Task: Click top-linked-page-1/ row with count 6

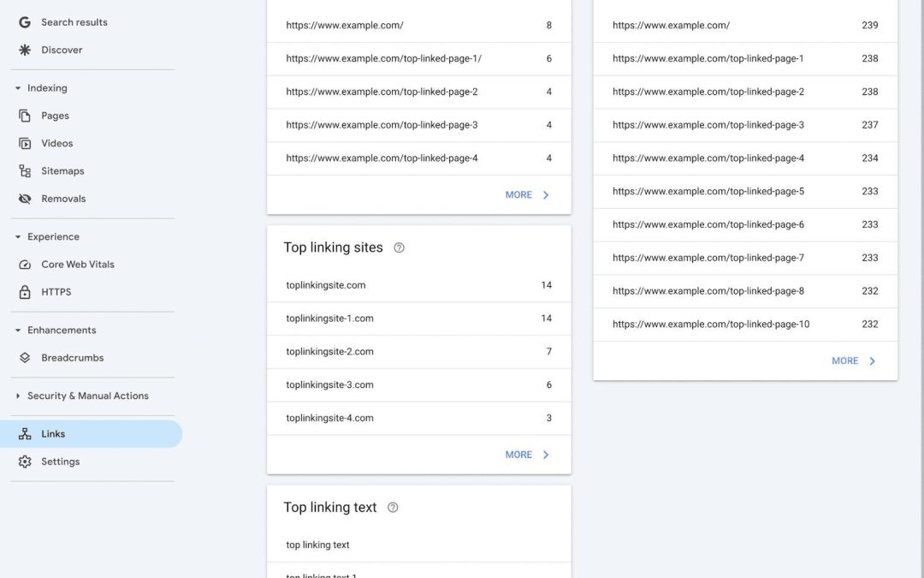Action: (x=419, y=59)
